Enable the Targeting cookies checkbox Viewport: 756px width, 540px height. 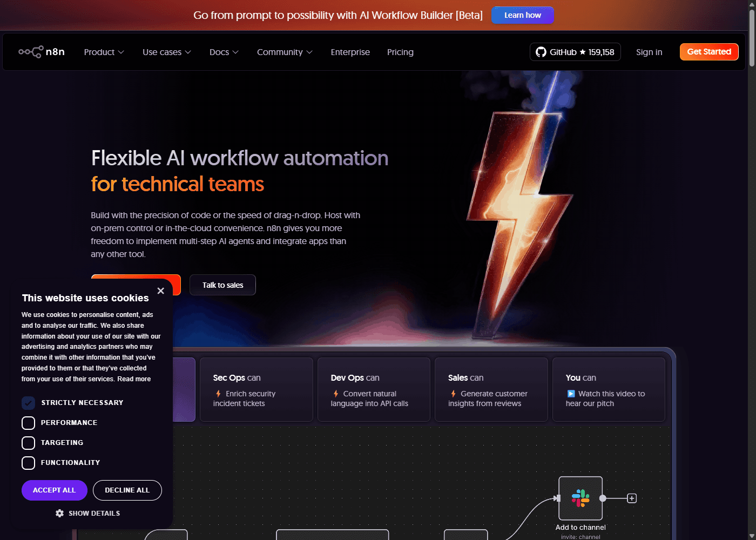[28, 443]
